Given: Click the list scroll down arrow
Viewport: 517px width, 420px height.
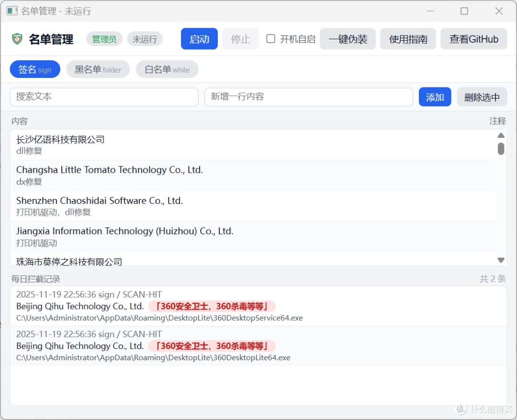Looking at the screenshot, I should (501, 260).
